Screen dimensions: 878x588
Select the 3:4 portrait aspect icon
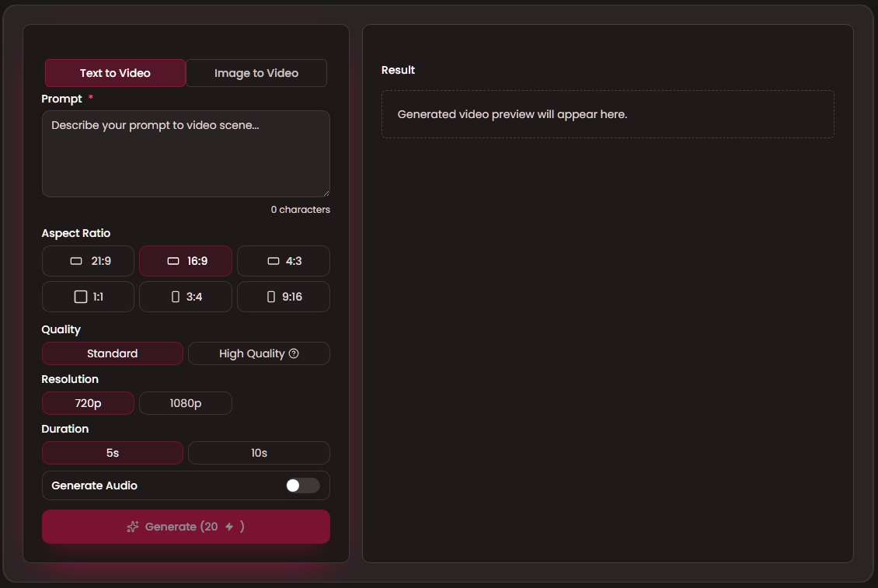176,297
